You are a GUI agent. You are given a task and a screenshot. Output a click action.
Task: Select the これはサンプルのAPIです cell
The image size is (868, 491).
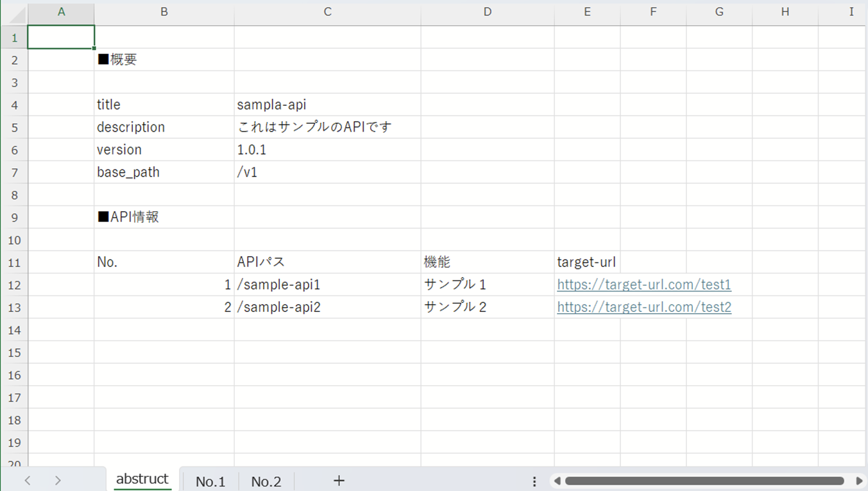(x=328, y=127)
